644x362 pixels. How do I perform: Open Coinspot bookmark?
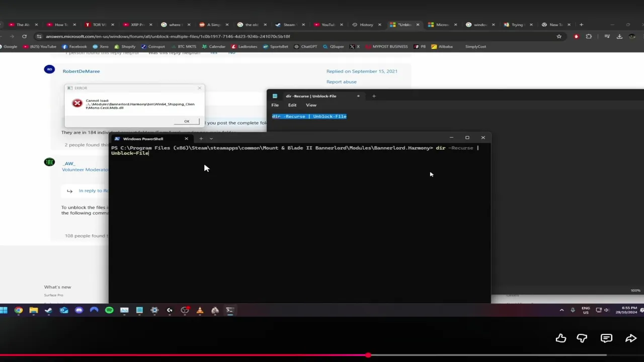(153, 47)
